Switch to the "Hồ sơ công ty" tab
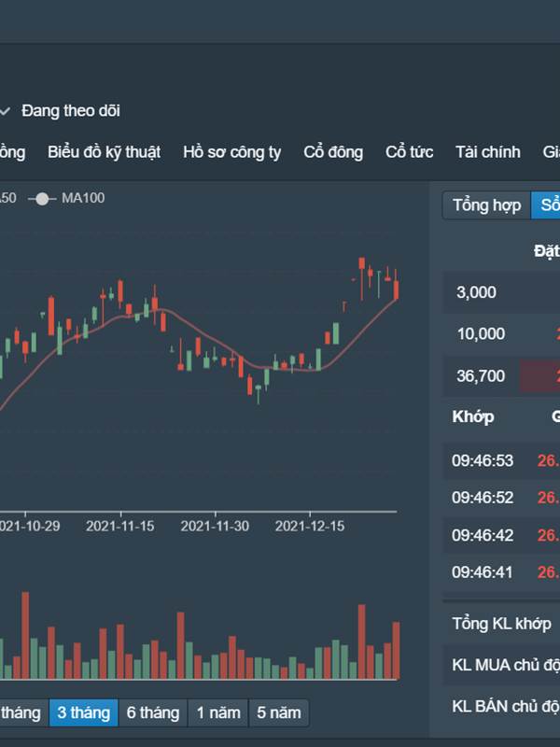This screenshot has width=560, height=747. pos(231,152)
